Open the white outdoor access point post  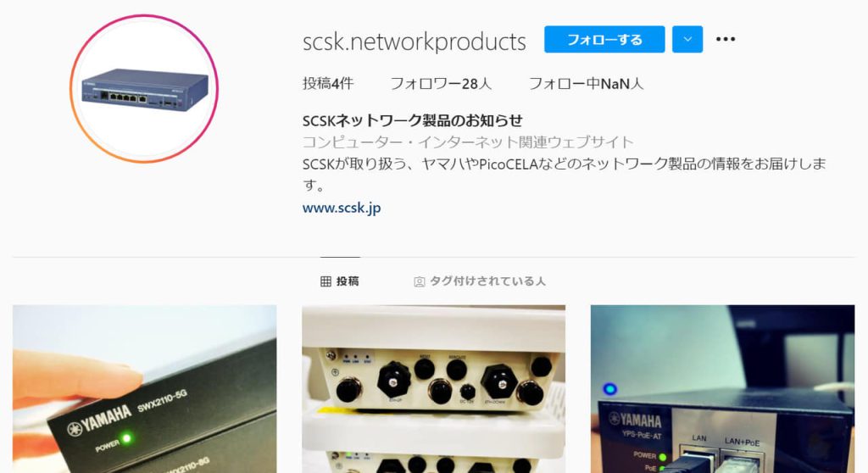click(433, 389)
